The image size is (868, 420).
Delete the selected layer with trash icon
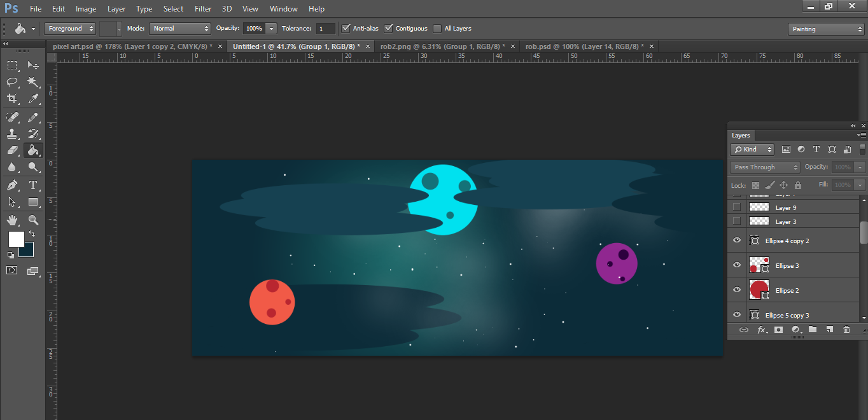tap(846, 330)
